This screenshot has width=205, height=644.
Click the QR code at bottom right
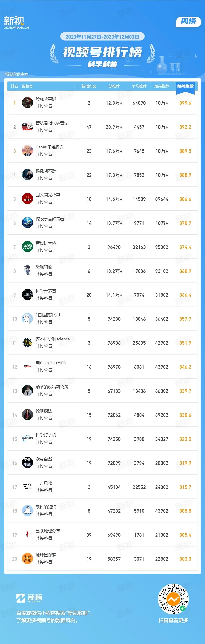(174, 599)
